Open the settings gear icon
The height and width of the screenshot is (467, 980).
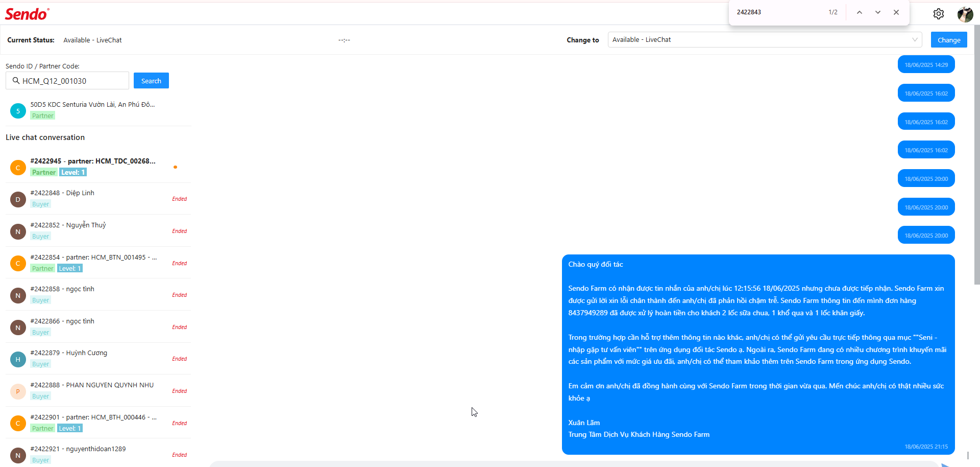[x=938, y=14]
